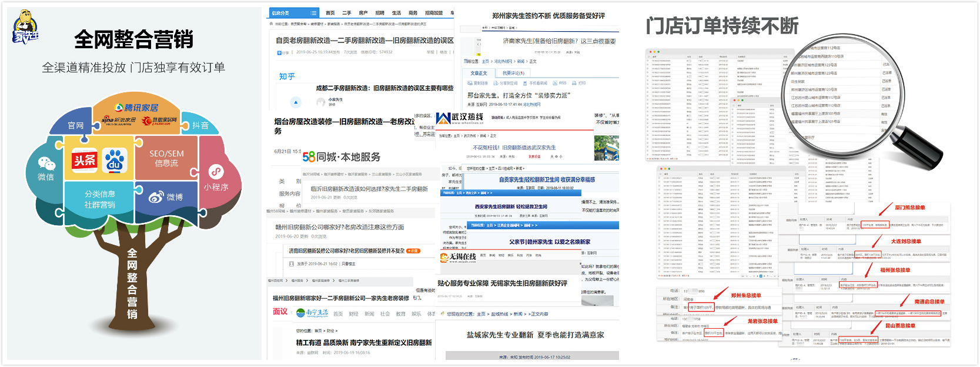This screenshot has height=367, width=980.
Task: Select the WeChat 微信 icon
Action: tap(46, 163)
